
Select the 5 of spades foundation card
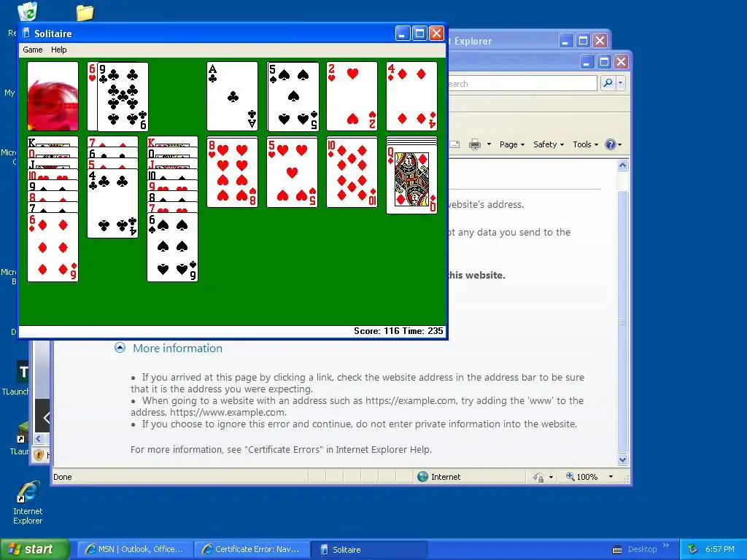pyautogui.click(x=293, y=96)
